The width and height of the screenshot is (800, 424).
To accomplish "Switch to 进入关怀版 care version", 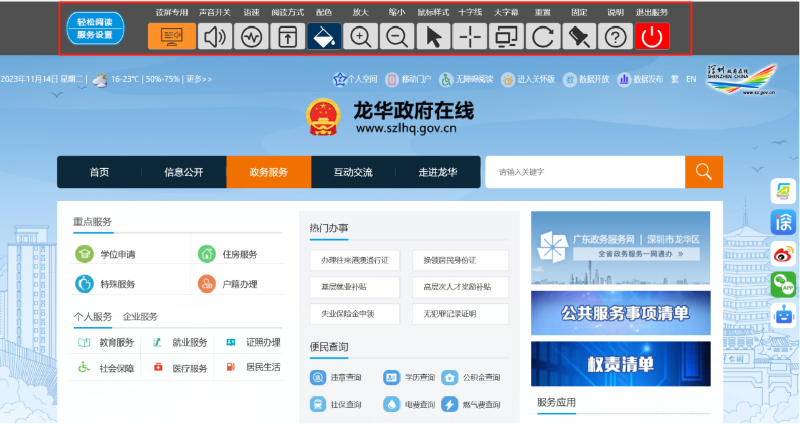I will 528,79.
